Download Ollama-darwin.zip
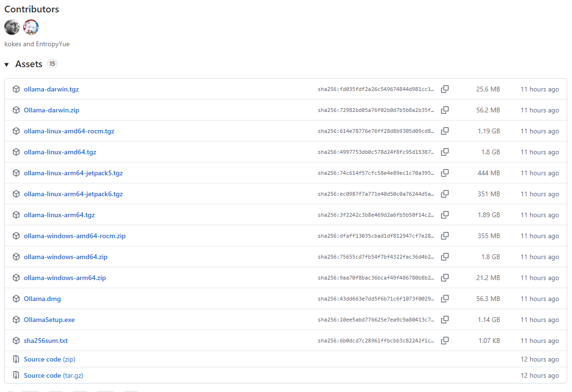 [x=51, y=110]
